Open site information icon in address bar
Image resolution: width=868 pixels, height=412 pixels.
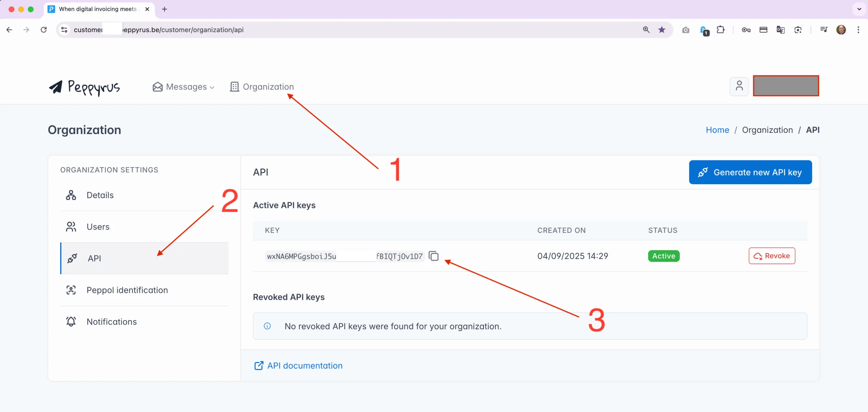pos(64,30)
